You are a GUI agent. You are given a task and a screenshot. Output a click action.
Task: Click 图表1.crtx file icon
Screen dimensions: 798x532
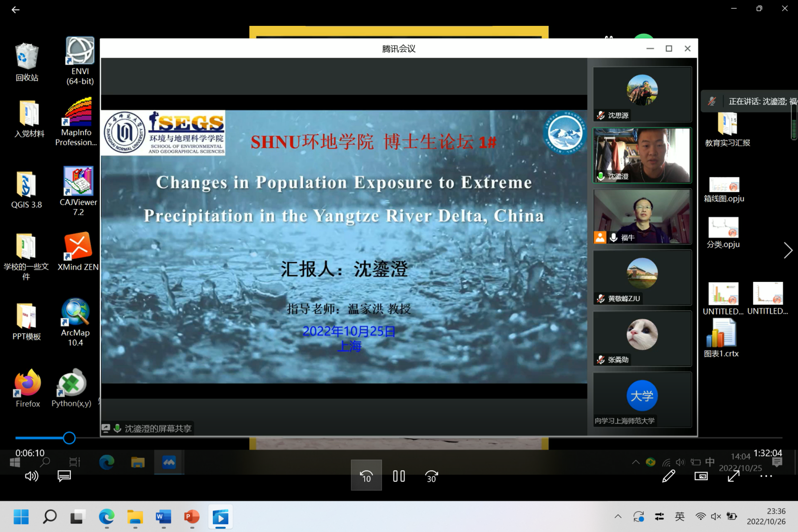721,338
